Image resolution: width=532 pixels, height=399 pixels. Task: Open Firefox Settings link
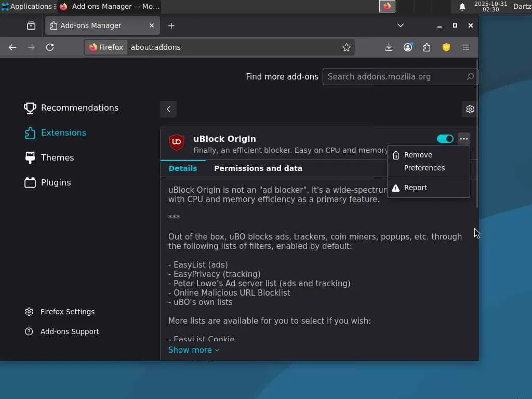coord(60,312)
